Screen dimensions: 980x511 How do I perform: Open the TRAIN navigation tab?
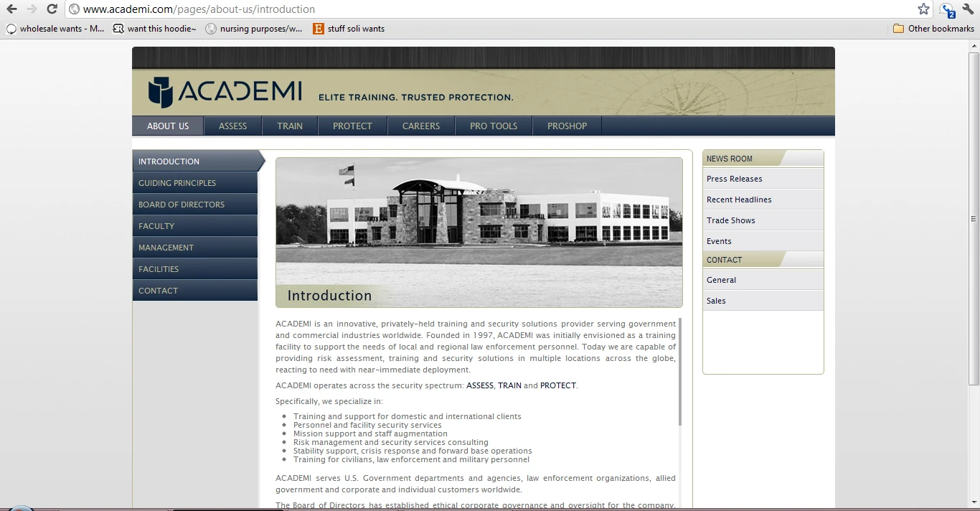pos(290,126)
